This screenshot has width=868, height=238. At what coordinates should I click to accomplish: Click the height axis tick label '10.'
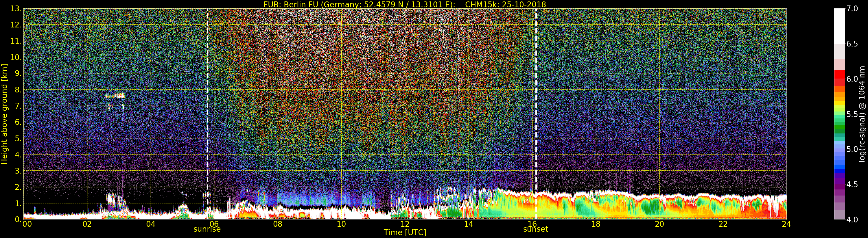[x=16, y=57]
